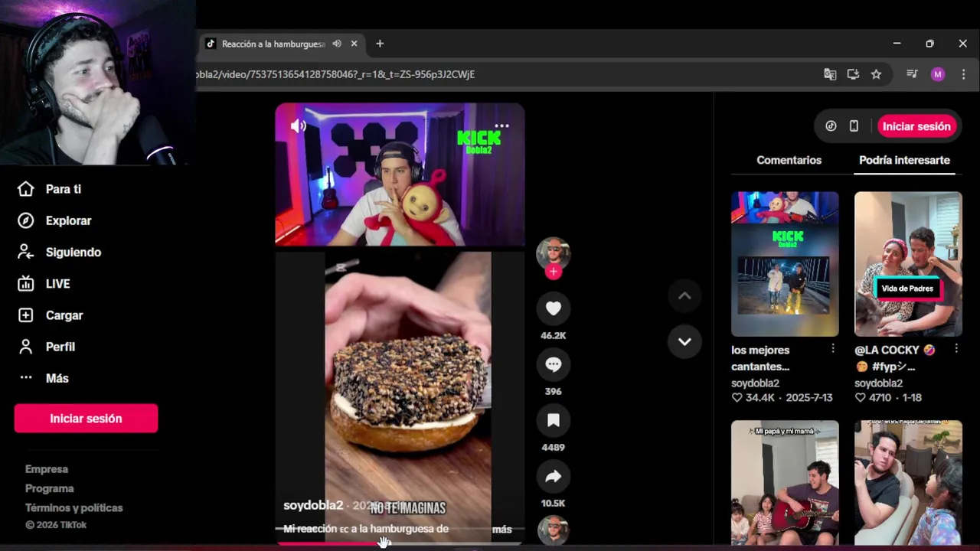Open a new browser tab
Viewport: 980px width, 551px height.
click(380, 44)
